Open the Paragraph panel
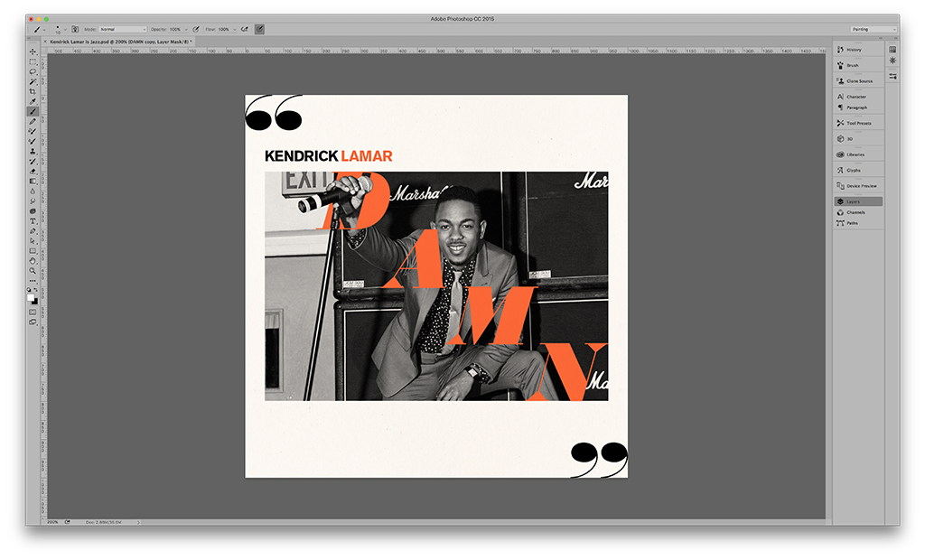Screen dimensions: 925x560 (858, 107)
